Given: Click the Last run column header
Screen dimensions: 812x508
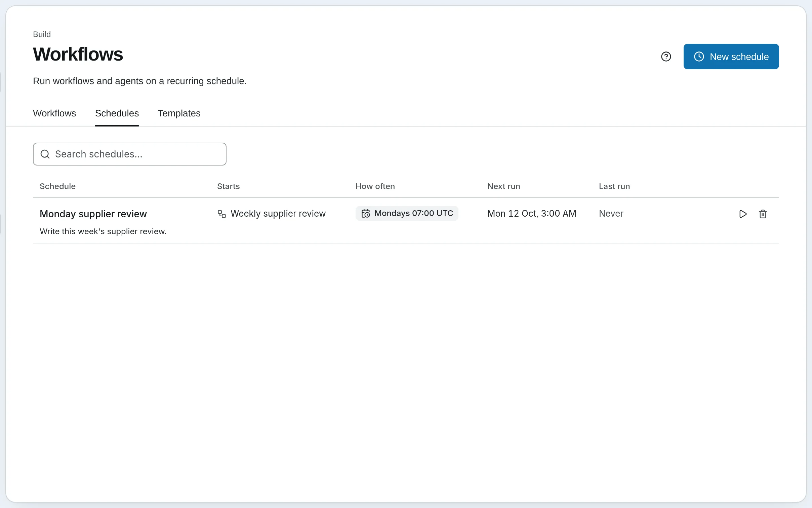Looking at the screenshot, I should [x=614, y=186].
